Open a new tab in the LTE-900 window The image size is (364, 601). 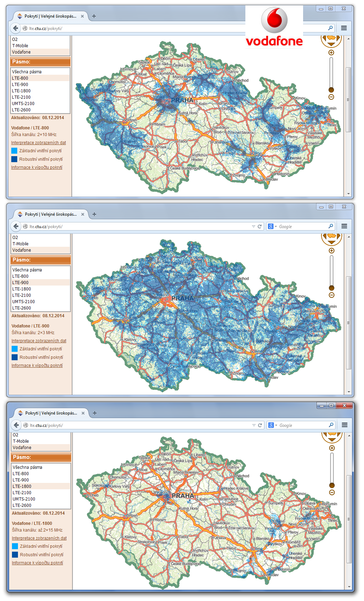(x=94, y=214)
